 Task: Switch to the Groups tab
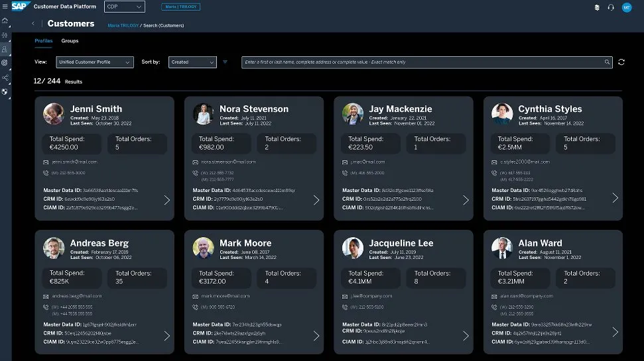pos(70,41)
